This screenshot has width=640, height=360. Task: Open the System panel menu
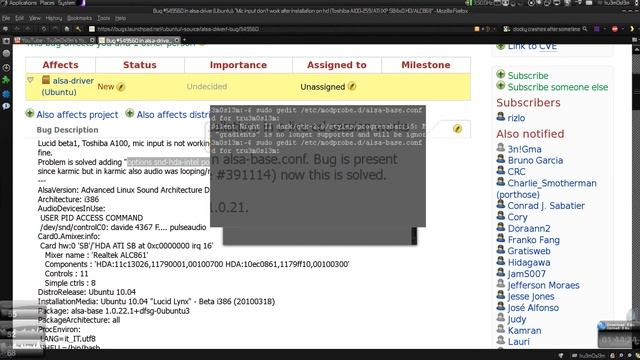click(66, 3)
